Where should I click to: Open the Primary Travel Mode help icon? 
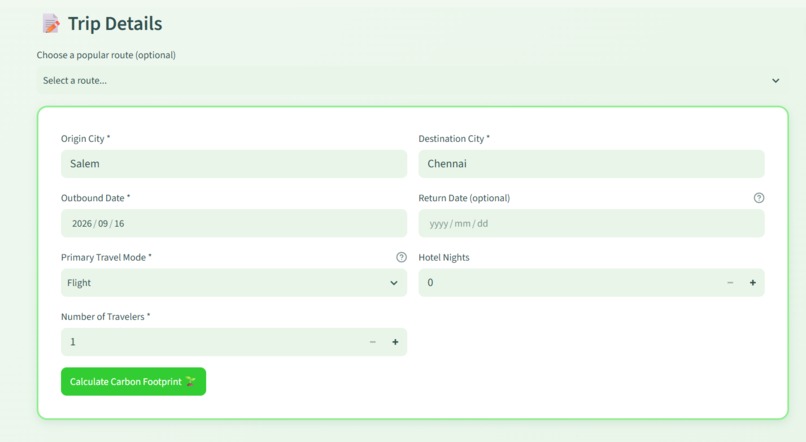[401, 257]
